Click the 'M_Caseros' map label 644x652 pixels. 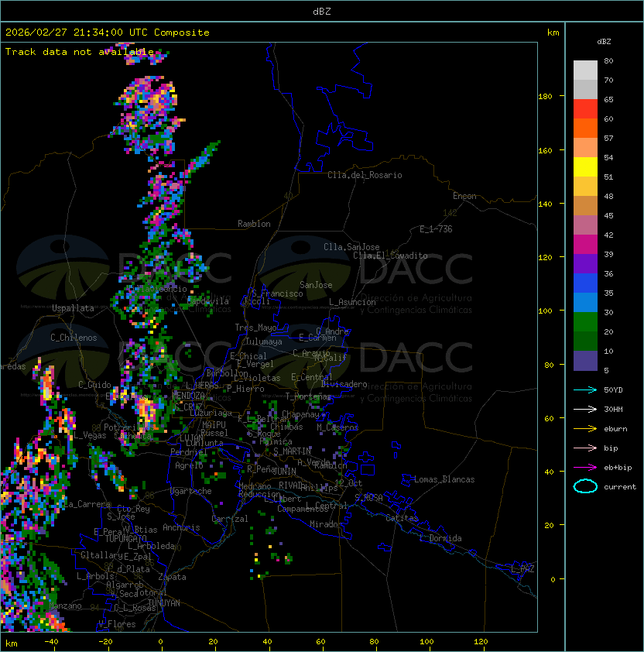pyautogui.click(x=337, y=427)
